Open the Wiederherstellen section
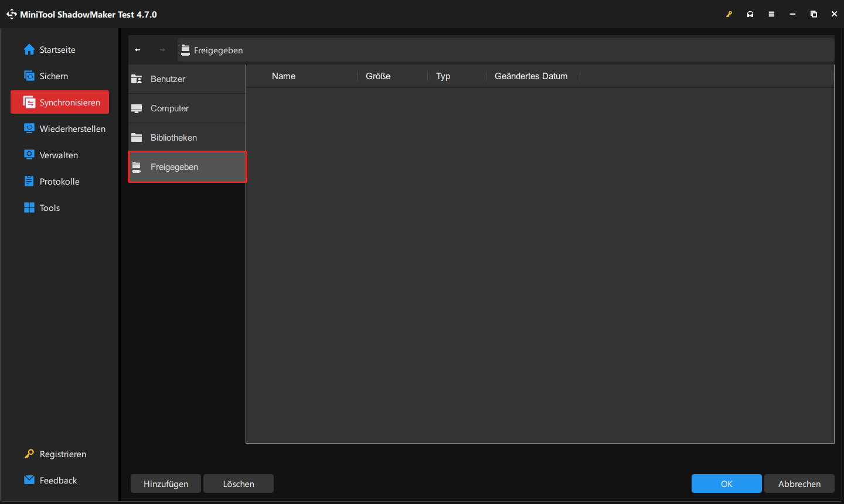Screen dimensions: 844x504 (60, 129)
